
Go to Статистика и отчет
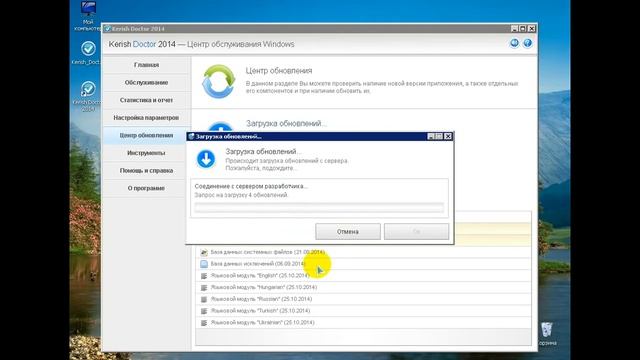(146, 100)
